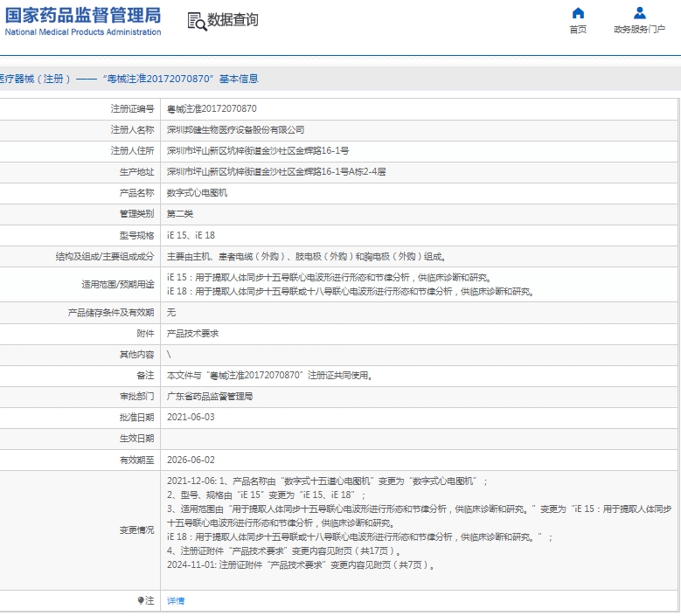Click attachment value 产品技术要求
The width and height of the screenshot is (681, 616).
click(x=192, y=334)
